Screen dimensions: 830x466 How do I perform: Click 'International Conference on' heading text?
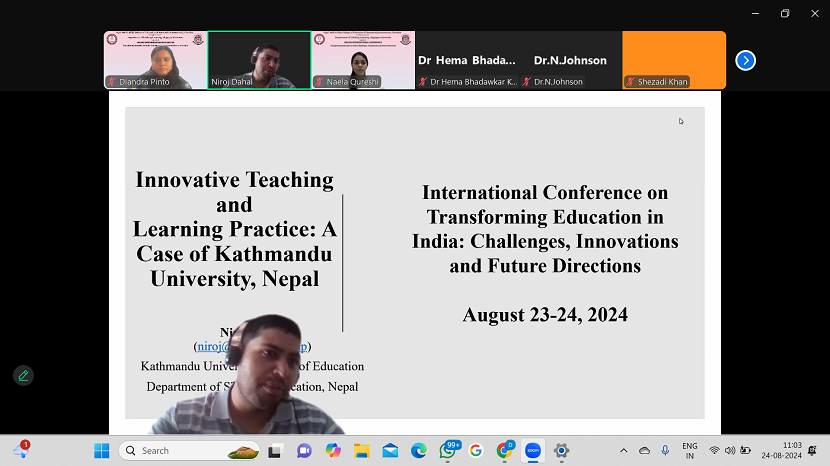point(545,192)
